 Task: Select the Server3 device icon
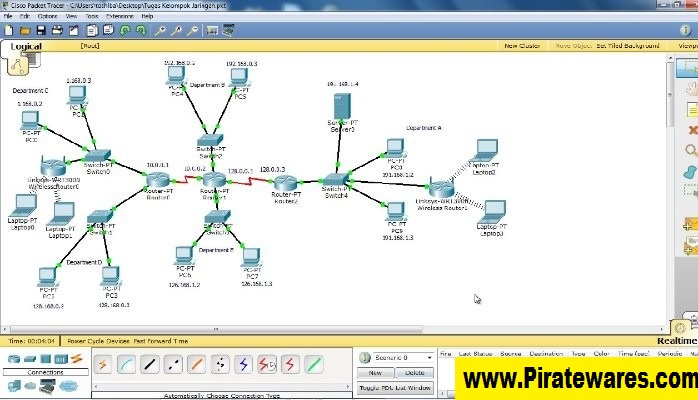point(341,105)
